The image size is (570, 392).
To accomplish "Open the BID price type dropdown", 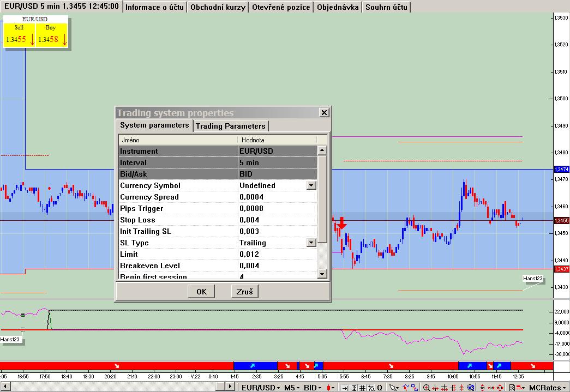I will click(x=312, y=388).
